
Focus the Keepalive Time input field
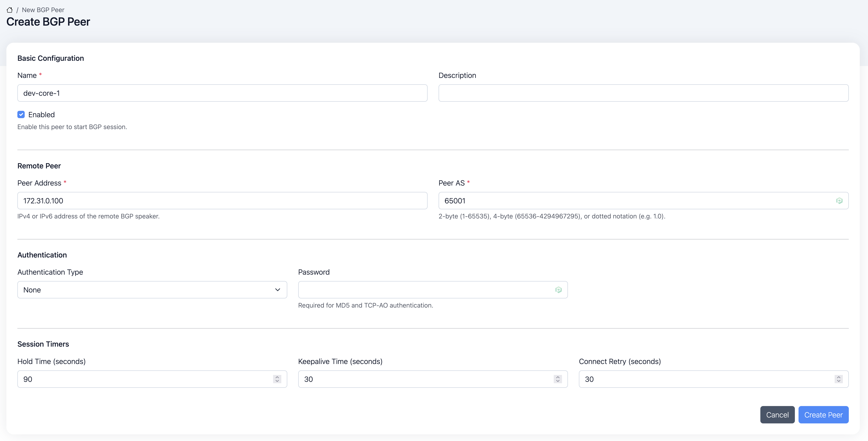pos(433,379)
